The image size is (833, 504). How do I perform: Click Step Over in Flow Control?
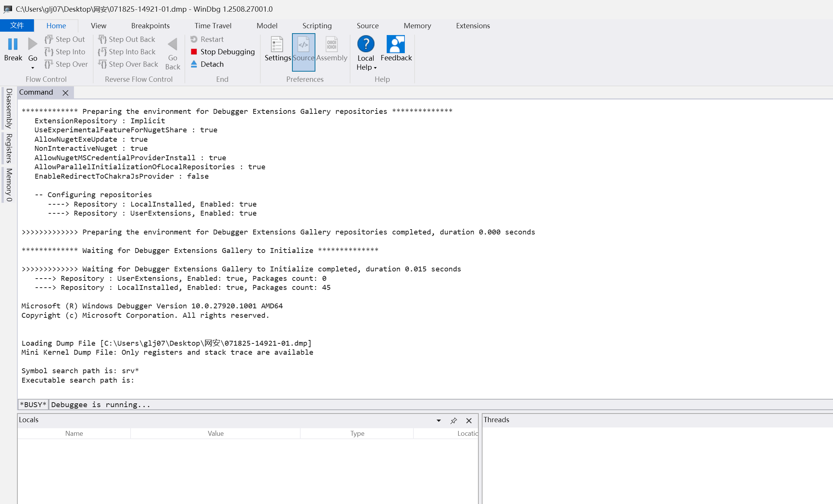click(x=66, y=64)
